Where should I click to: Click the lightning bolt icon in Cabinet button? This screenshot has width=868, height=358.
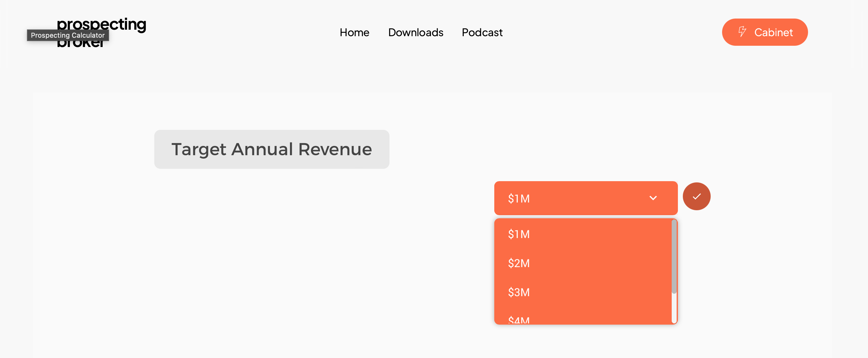coord(742,32)
